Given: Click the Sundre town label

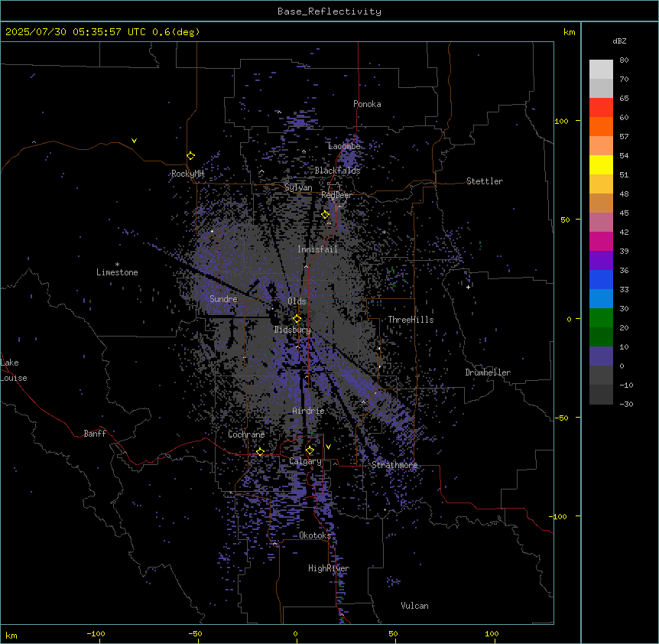Looking at the screenshot, I should 223,299.
